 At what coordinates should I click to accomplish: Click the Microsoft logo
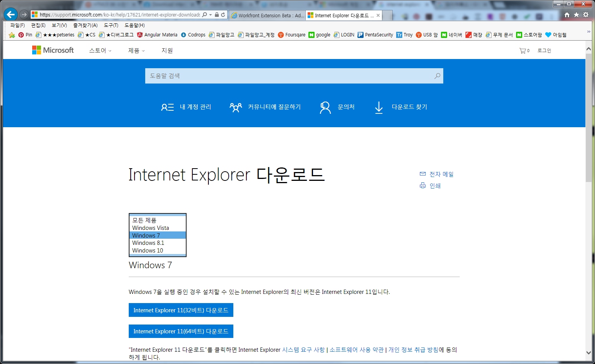pyautogui.click(x=53, y=50)
